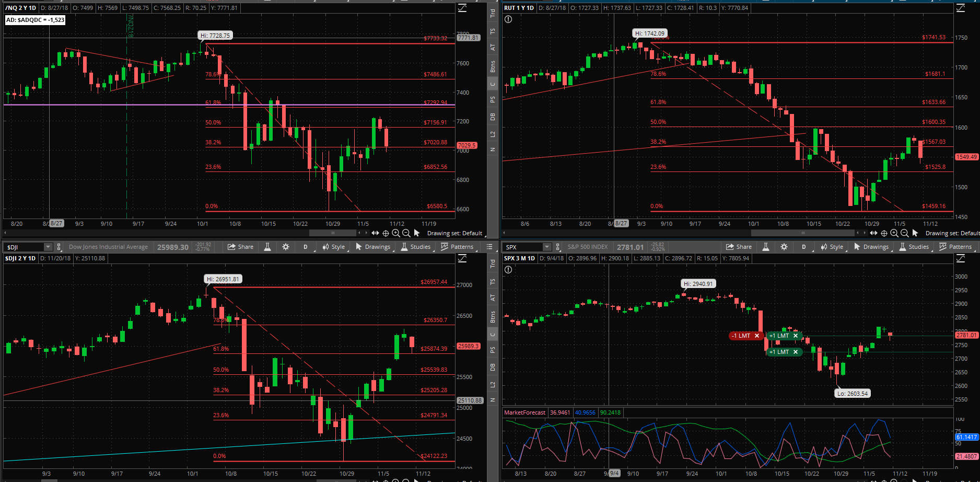Image resolution: width=980 pixels, height=482 pixels.
Task: Open the Style dropdown in $DJI toolbar
Action: (334, 247)
